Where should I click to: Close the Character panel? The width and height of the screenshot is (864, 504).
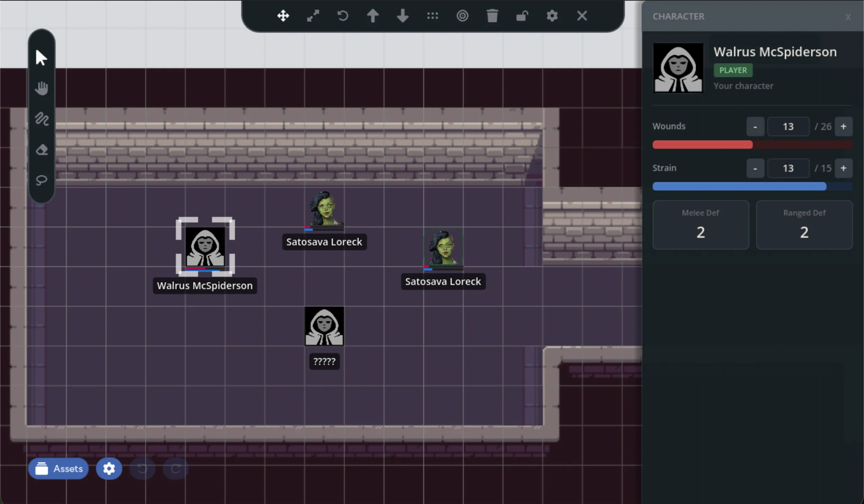click(848, 17)
